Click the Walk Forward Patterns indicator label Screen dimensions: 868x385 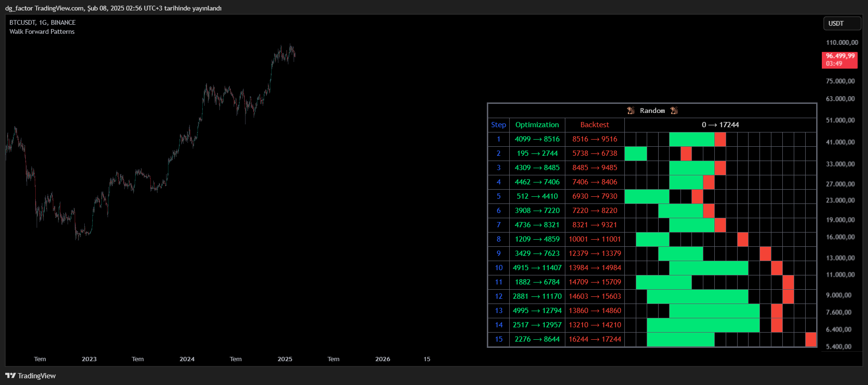[42, 31]
